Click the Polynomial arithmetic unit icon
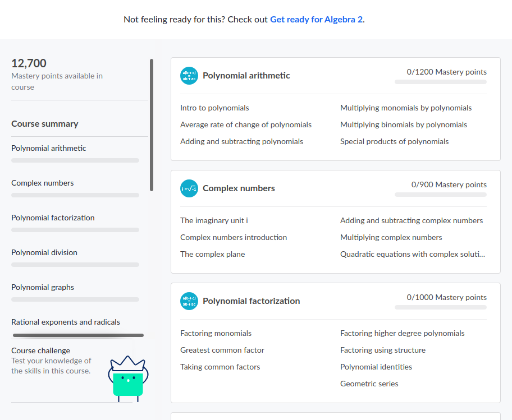The width and height of the screenshot is (512, 420). tap(189, 76)
